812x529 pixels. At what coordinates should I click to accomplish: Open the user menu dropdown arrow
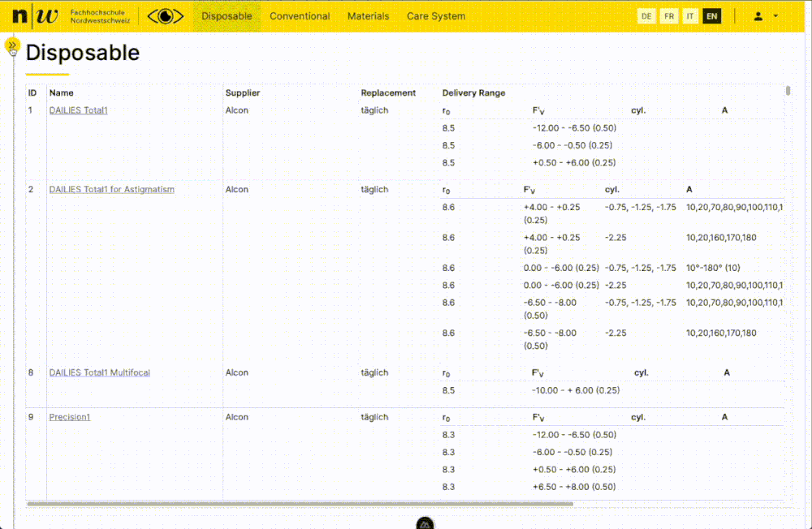pos(775,16)
